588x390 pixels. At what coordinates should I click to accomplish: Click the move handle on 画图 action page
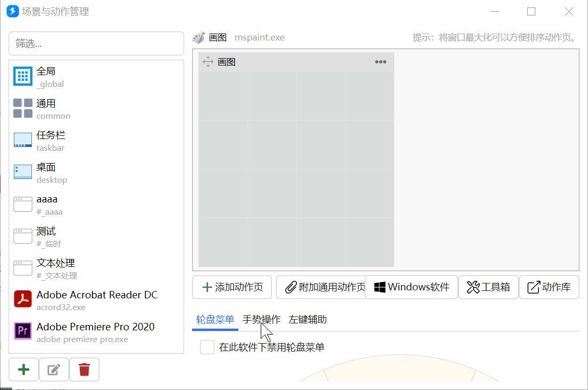click(x=208, y=62)
